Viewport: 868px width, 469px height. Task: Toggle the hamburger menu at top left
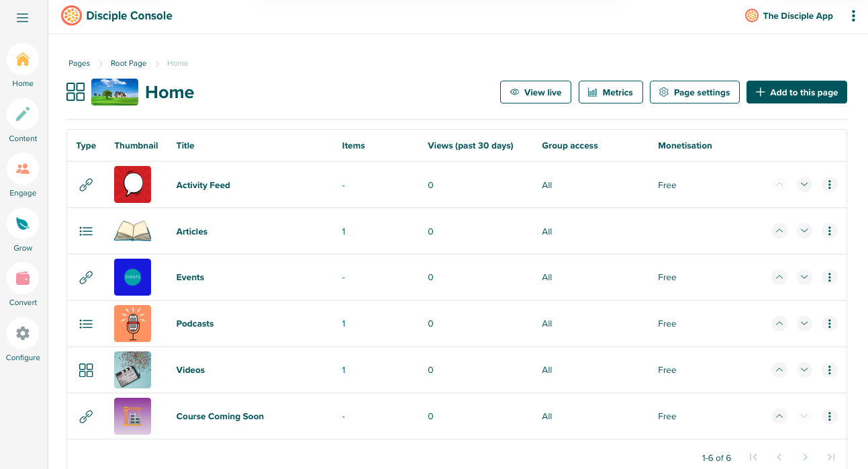click(x=22, y=17)
